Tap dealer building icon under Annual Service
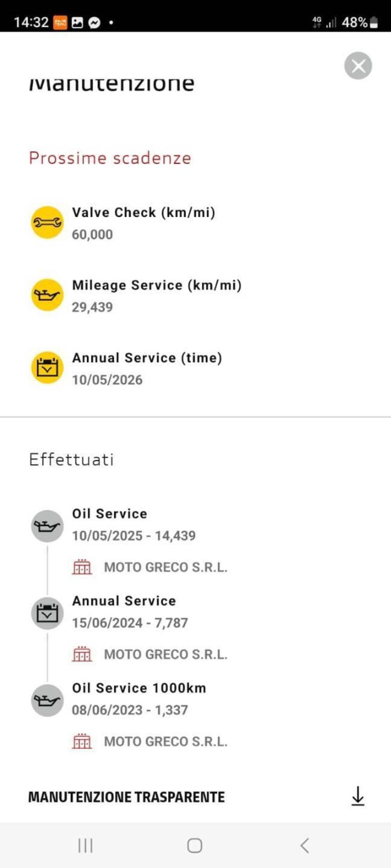 82,654
